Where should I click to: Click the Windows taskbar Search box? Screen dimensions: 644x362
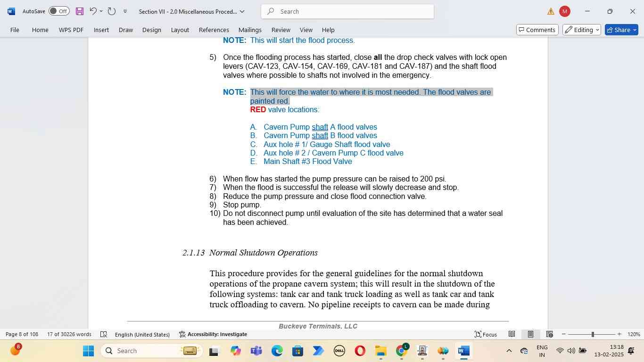click(x=151, y=351)
